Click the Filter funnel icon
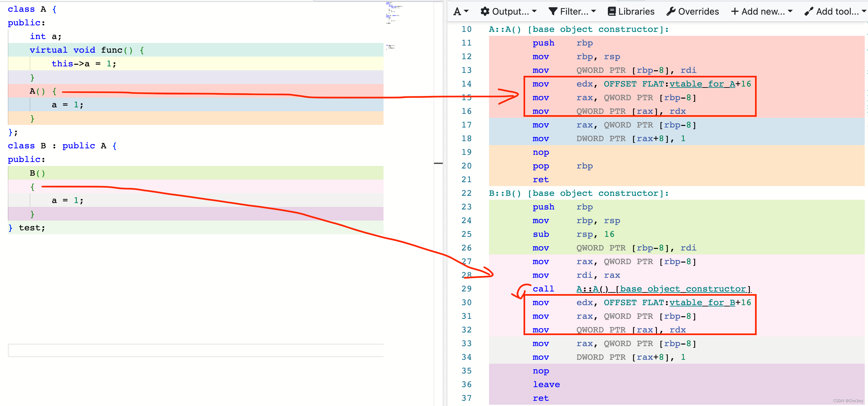Image resolution: width=868 pixels, height=406 pixels. [x=553, y=11]
